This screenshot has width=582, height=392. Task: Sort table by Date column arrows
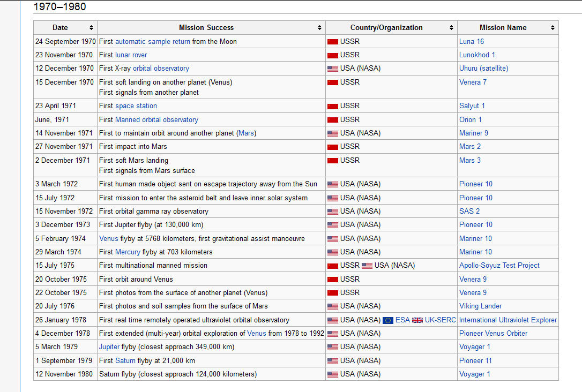(91, 28)
